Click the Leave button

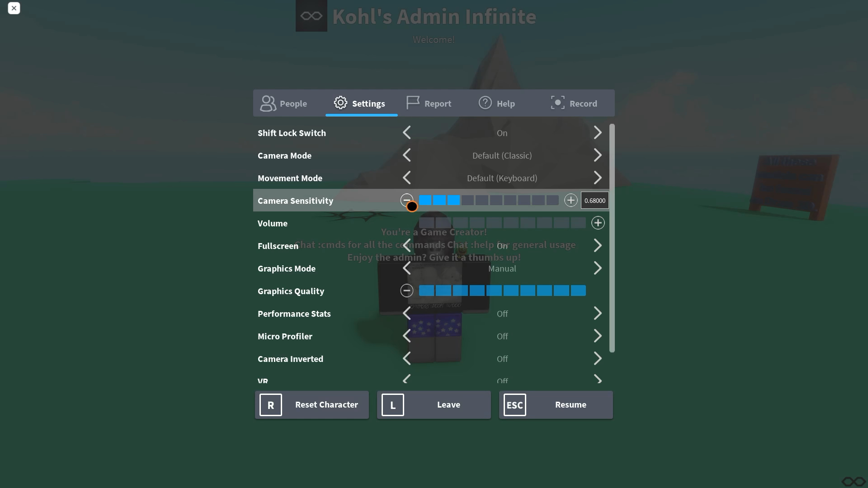point(434,405)
